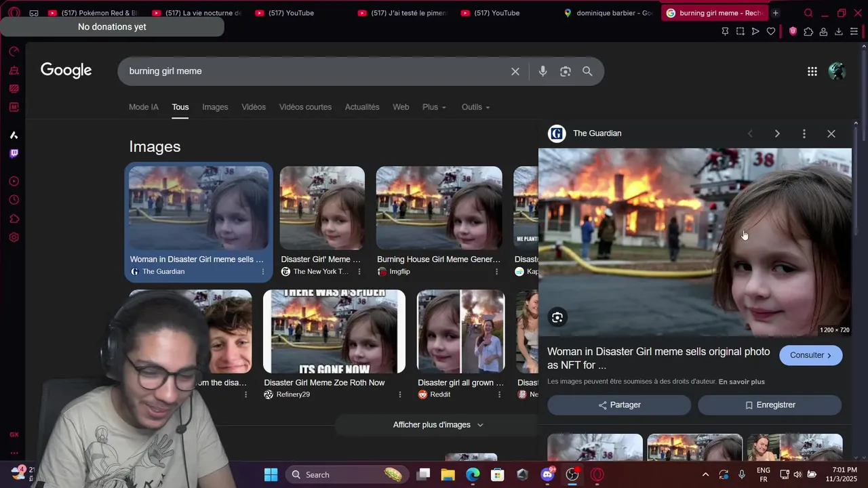Open the Google account avatar

coord(837,71)
